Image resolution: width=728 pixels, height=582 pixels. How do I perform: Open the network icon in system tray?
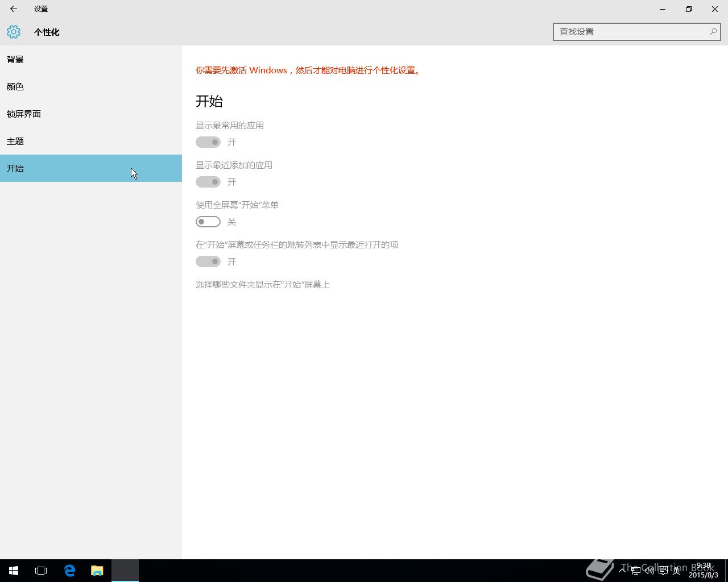[636, 571]
